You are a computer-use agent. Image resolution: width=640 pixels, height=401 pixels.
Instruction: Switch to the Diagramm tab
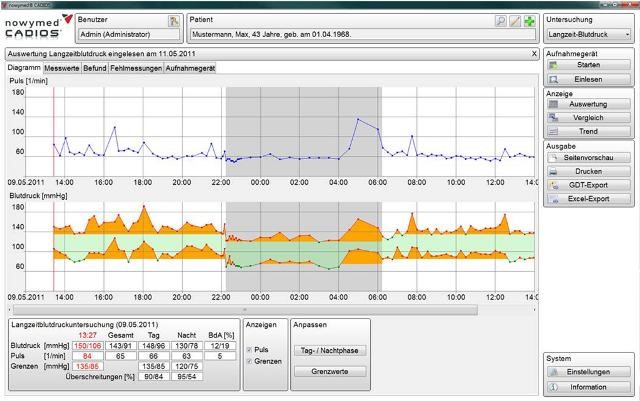coord(24,68)
